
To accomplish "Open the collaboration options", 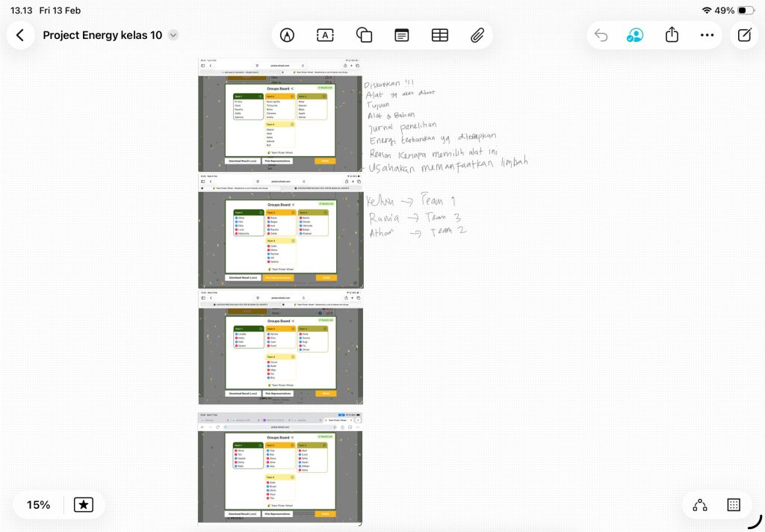I will pyautogui.click(x=635, y=35).
